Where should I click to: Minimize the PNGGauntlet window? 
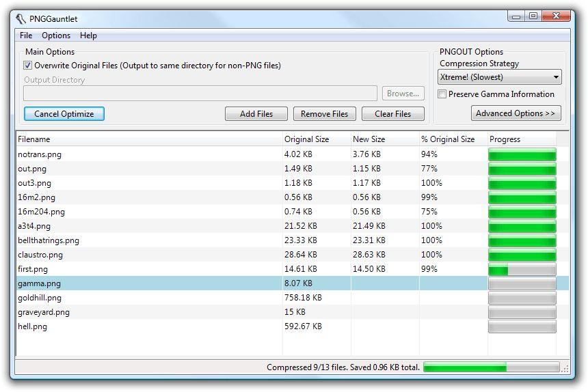[x=516, y=16]
